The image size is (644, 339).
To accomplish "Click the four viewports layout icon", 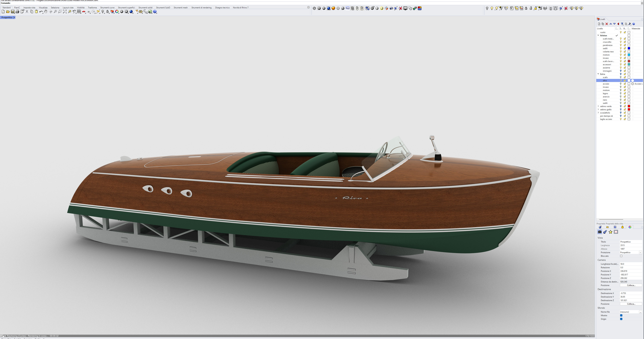I will [79, 12].
